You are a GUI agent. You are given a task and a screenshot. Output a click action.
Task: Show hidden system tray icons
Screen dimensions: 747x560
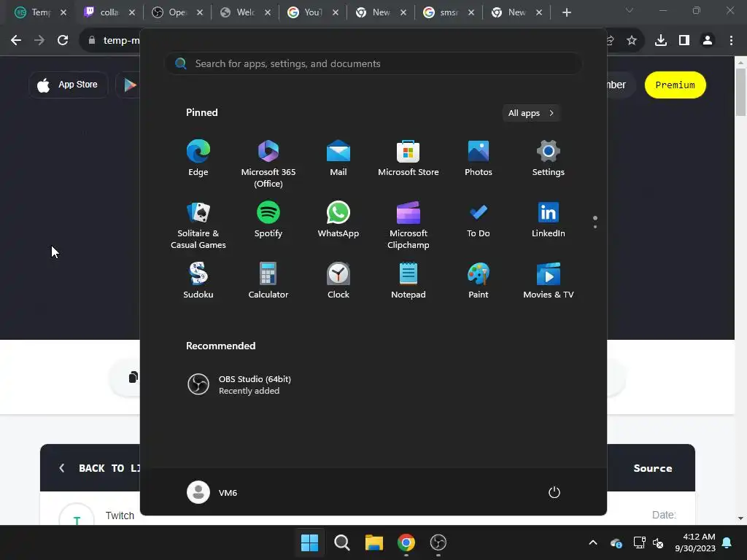(x=592, y=542)
